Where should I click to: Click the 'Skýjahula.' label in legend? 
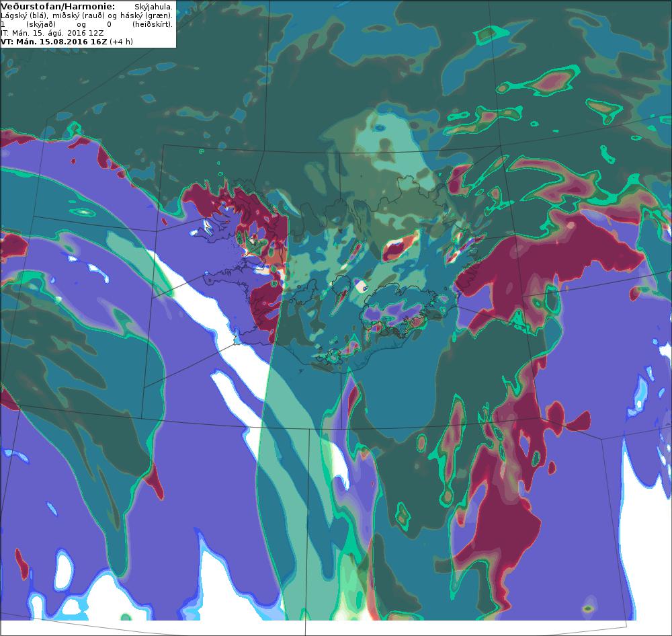(x=153, y=7)
